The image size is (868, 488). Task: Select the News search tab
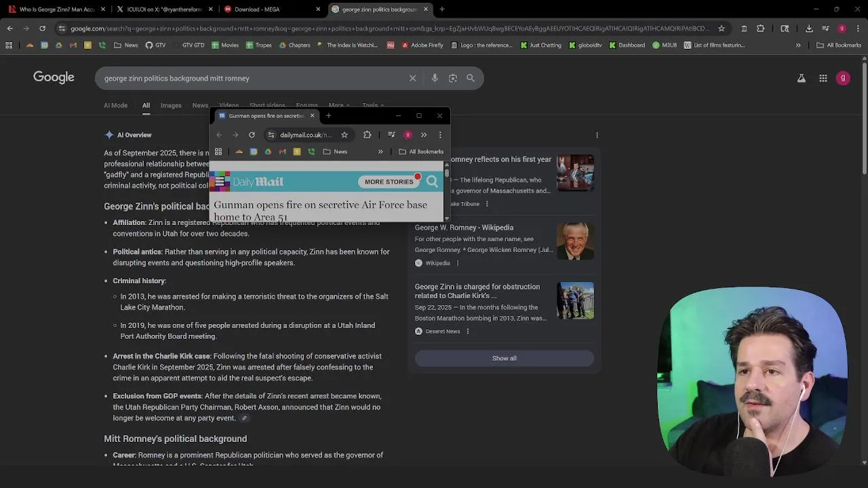(200, 106)
